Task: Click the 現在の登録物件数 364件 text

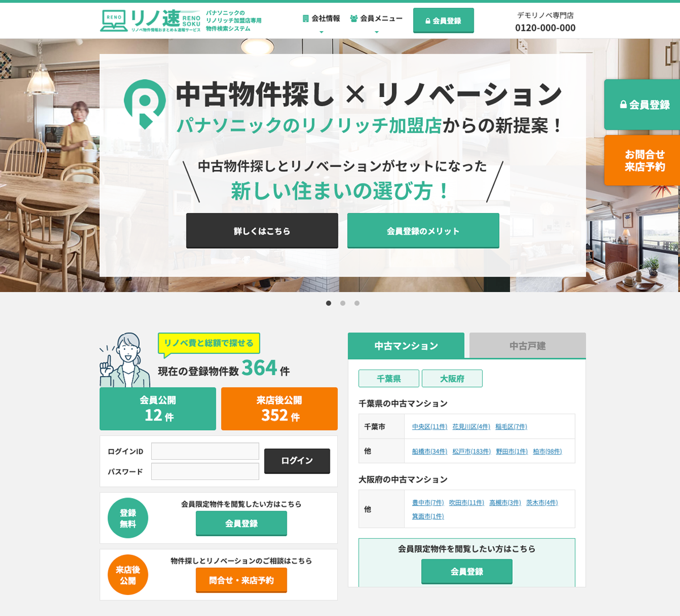Action: 224,369
